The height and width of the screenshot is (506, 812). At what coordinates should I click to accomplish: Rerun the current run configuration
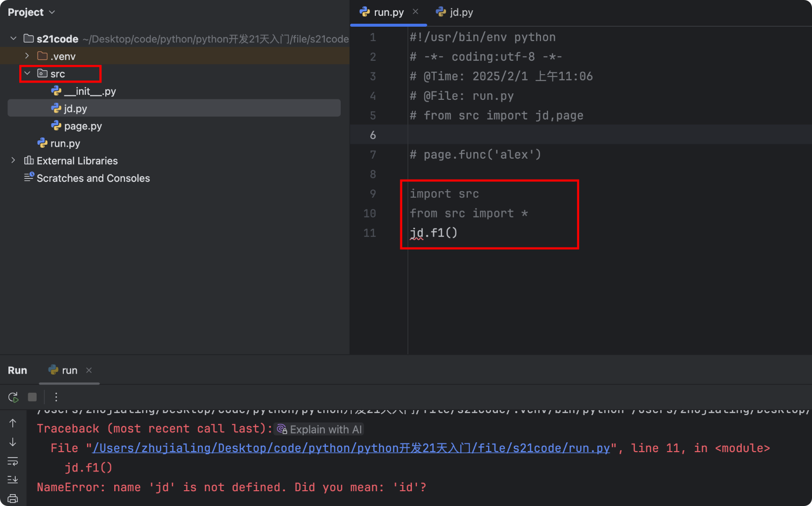[x=13, y=397]
